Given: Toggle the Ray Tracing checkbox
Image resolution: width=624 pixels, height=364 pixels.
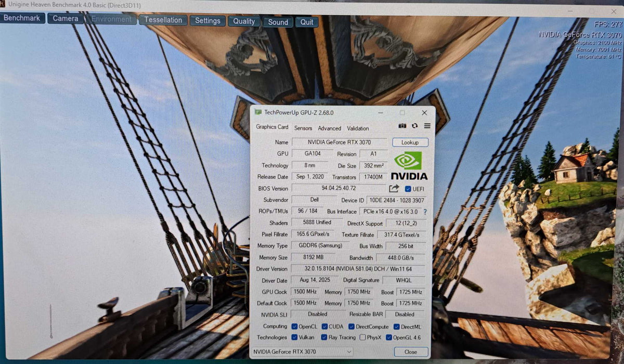Looking at the screenshot, I should click(324, 337).
